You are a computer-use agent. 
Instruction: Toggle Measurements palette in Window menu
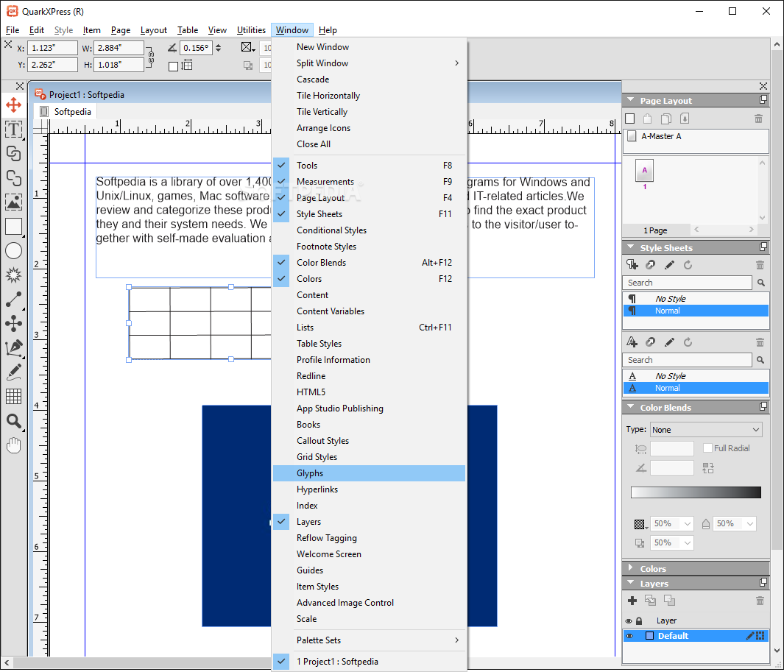pos(369,182)
